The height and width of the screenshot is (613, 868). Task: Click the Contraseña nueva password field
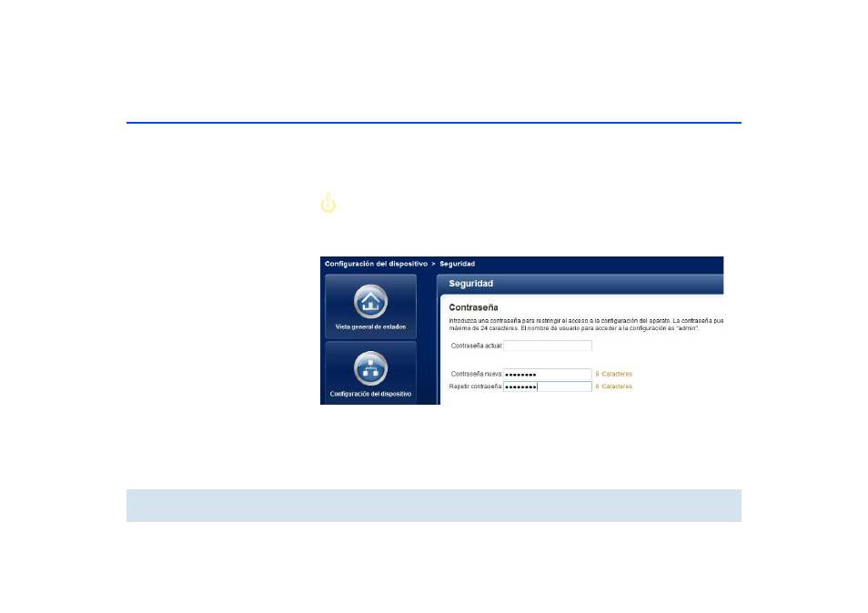click(x=548, y=374)
